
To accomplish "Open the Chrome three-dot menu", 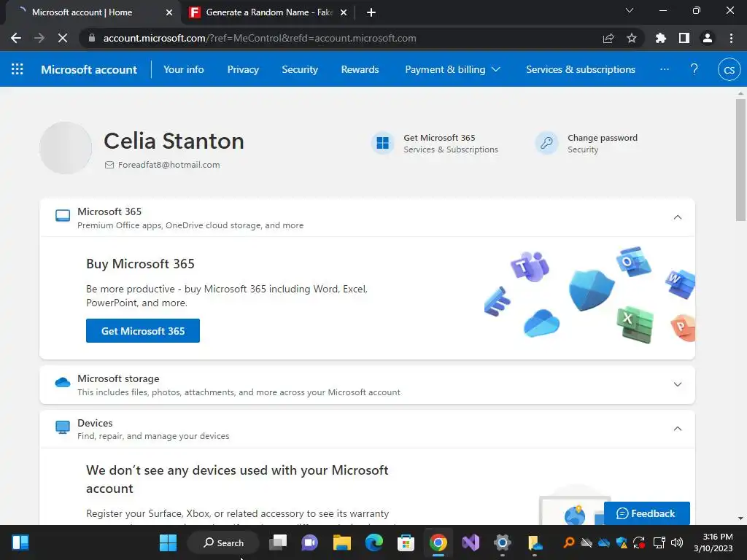I will click(x=731, y=38).
